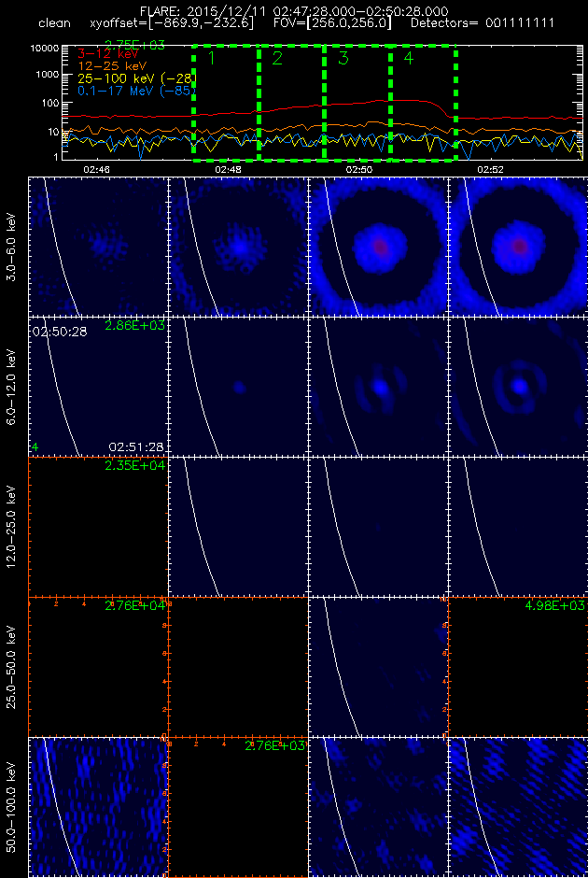
Task: Click the 02:50:28 start time label
Action: [x=60, y=332]
